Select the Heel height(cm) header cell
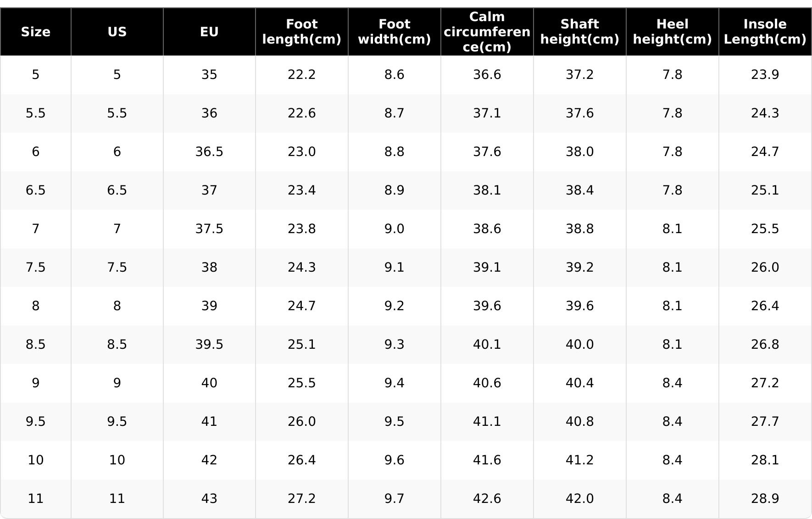Screen dimensions: 812x519 [x=672, y=32]
